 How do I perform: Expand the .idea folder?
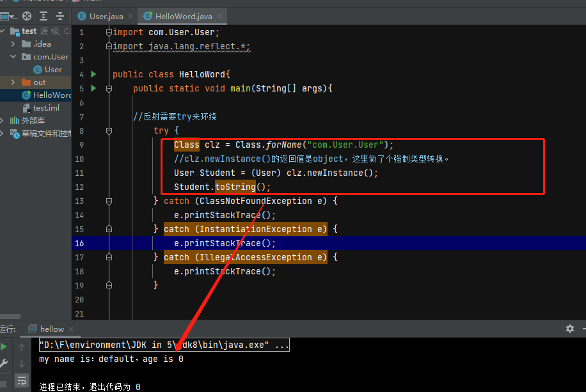[x=13, y=44]
